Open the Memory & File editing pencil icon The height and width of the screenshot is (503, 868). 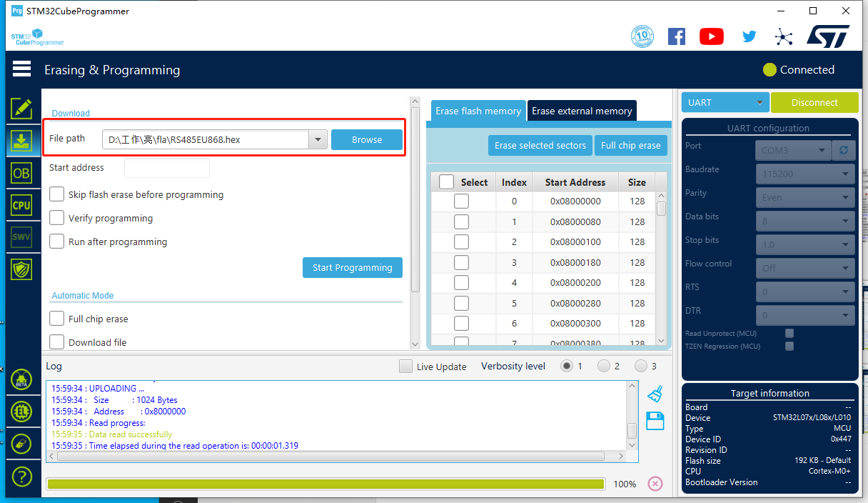coord(21,109)
